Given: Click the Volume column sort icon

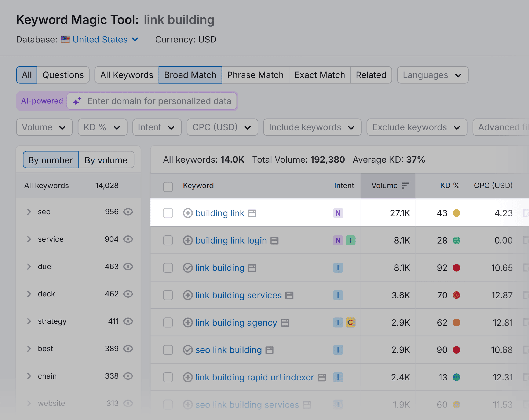Looking at the screenshot, I should pyautogui.click(x=405, y=186).
